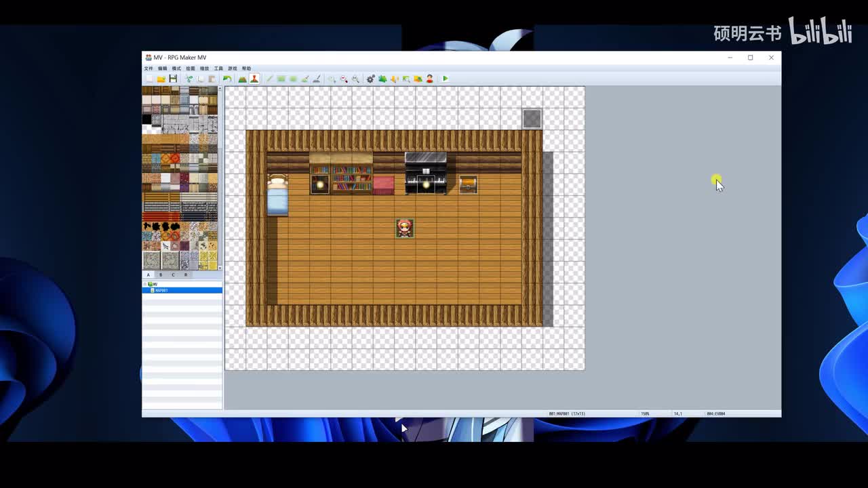Create a new project with the blank page icon
Viewport: 868px width, 488px height.
click(150, 79)
